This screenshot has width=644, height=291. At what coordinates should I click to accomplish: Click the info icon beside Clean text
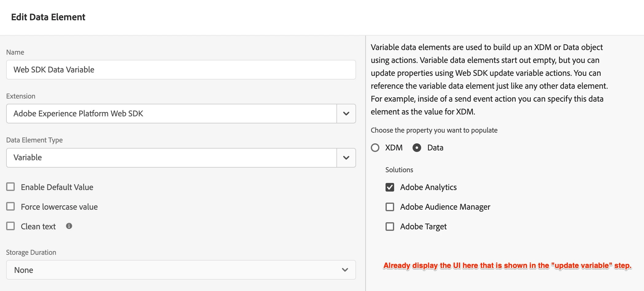tap(69, 226)
